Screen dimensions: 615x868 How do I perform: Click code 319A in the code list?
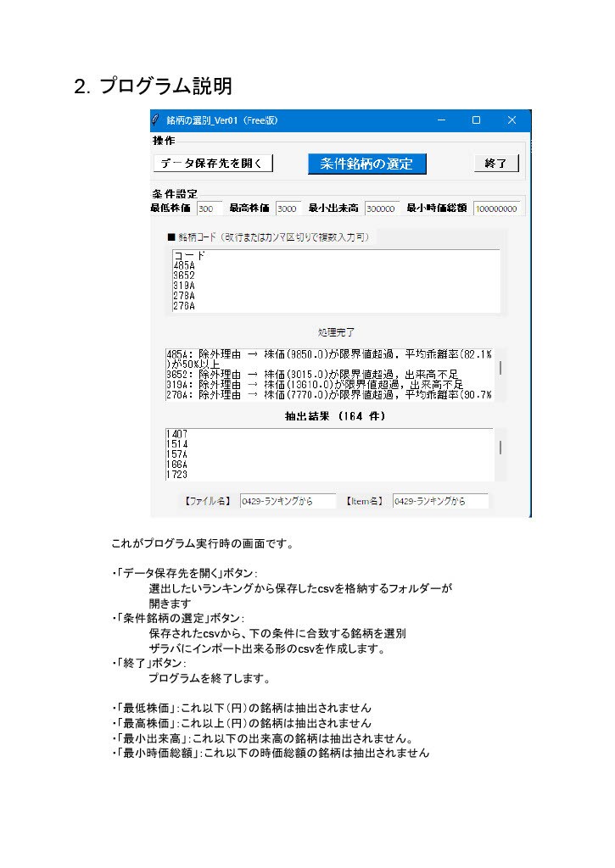(x=184, y=286)
